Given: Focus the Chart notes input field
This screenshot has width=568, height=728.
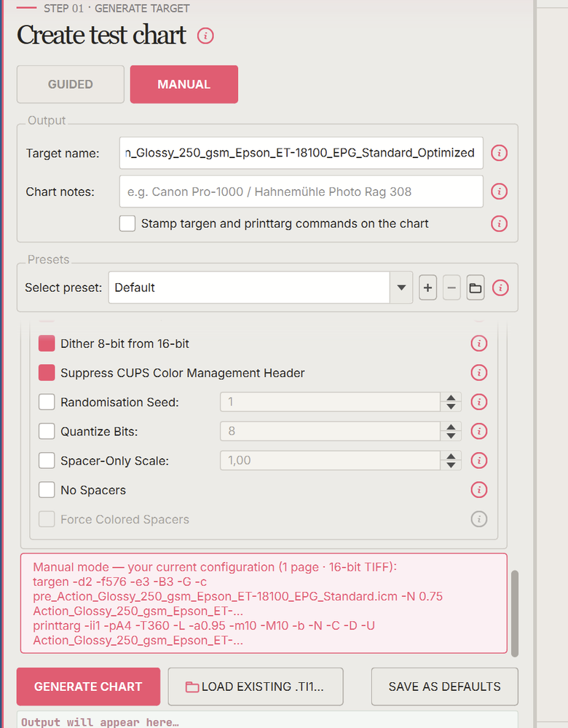Looking at the screenshot, I should (x=301, y=191).
